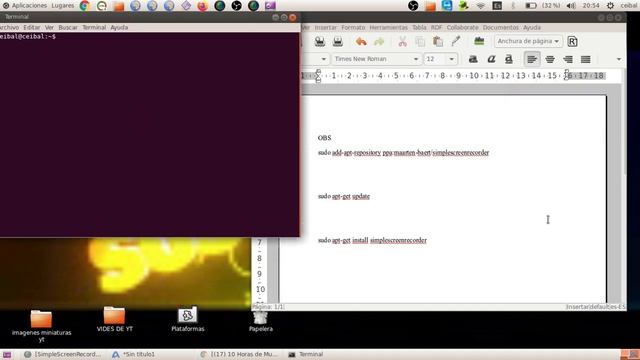This screenshot has height=360, width=640.
Task: Open AbiWord's Insertar menu
Action: tap(326, 27)
